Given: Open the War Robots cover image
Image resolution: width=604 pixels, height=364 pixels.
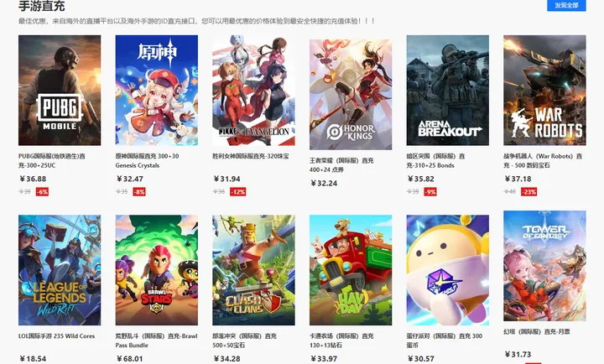Looking at the screenshot, I should tap(545, 91).
